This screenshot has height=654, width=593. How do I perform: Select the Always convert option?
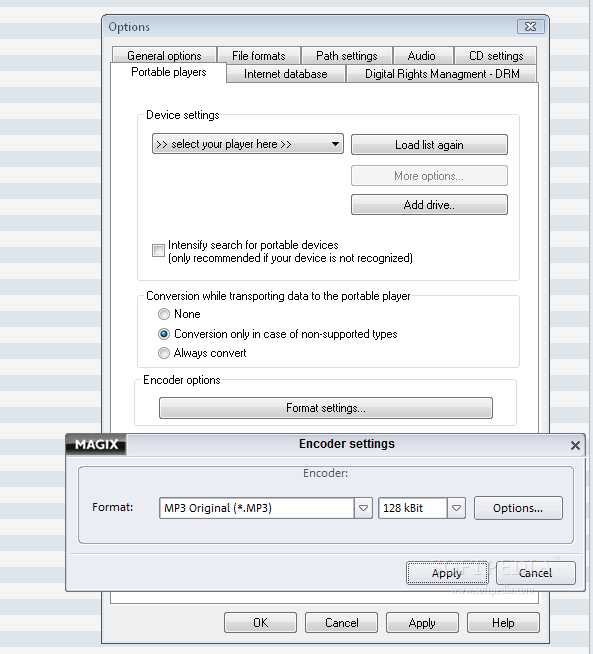164,353
